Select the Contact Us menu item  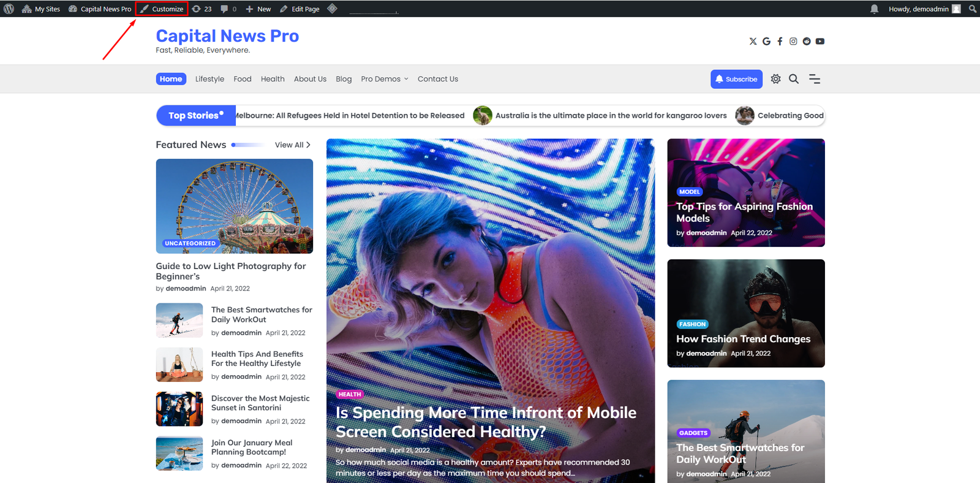437,79
